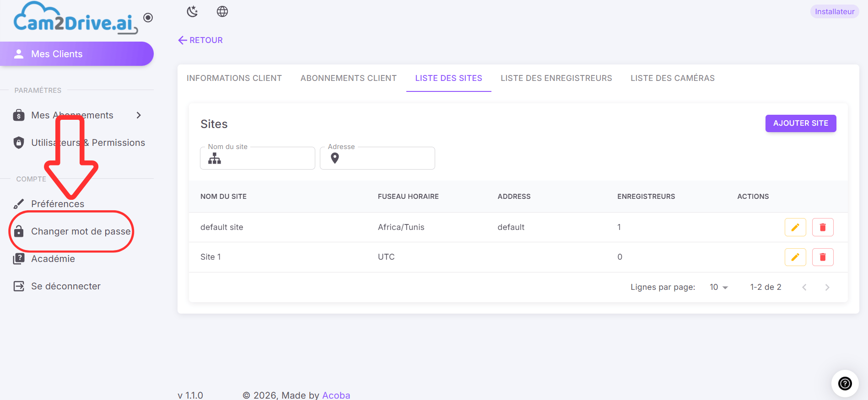Screen dimensions: 868x400
Task: Go to next page arrow
Action: [x=827, y=287]
